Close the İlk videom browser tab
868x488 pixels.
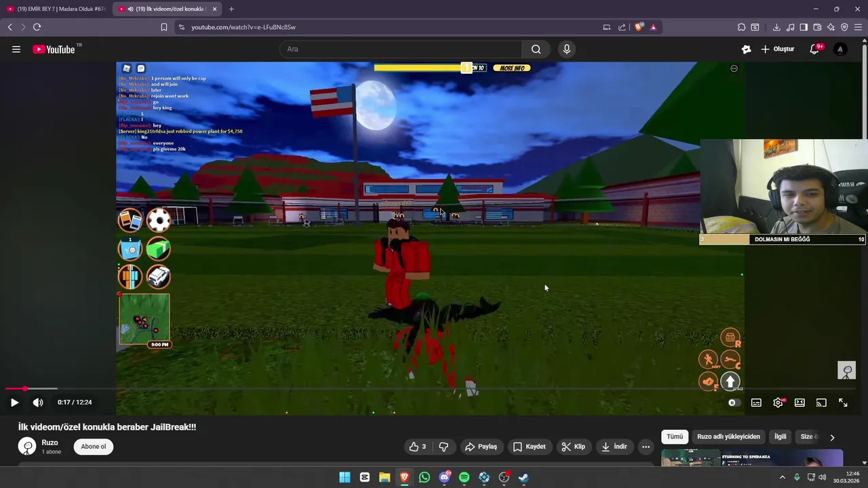(x=214, y=9)
